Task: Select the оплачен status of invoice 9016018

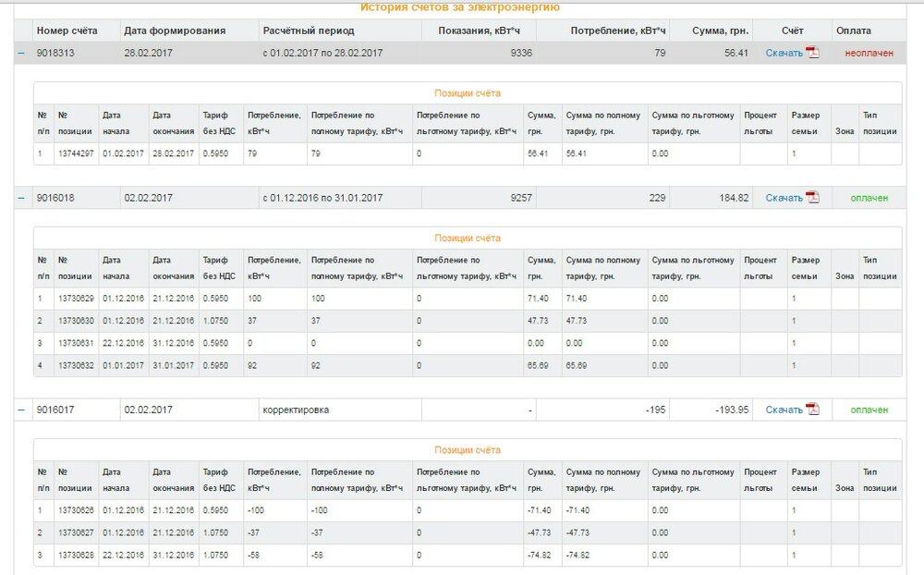Action: point(869,198)
